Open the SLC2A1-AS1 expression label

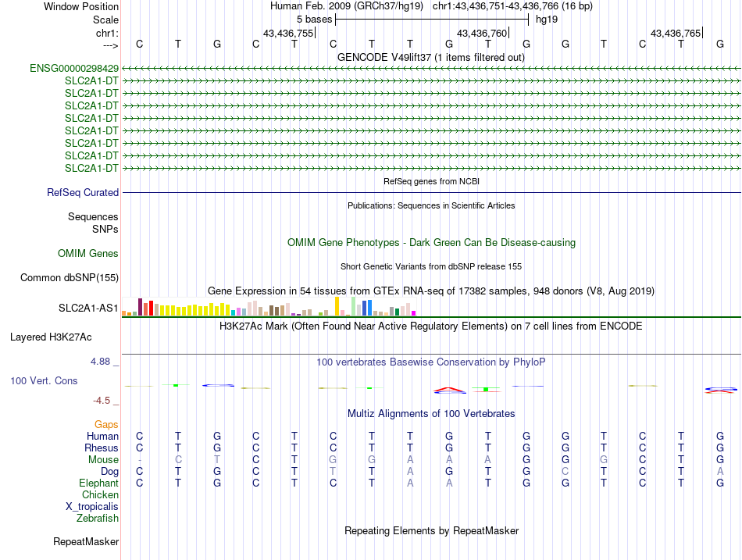(88, 309)
